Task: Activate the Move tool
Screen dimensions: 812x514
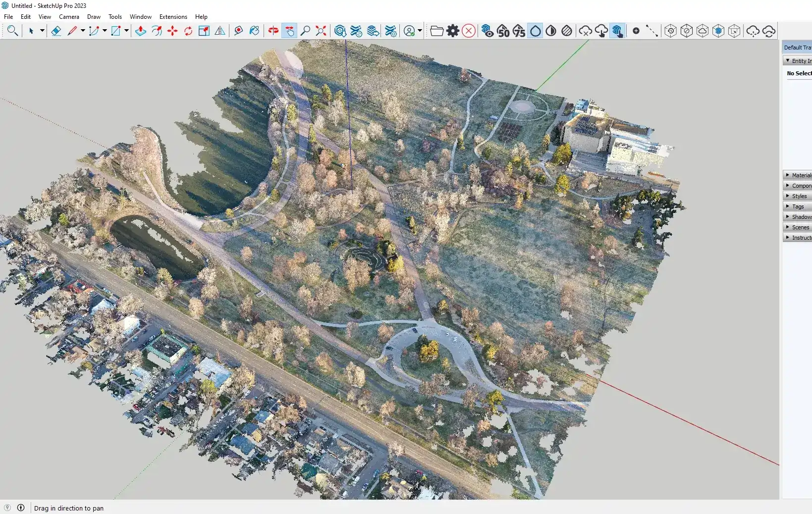Action: (172, 31)
